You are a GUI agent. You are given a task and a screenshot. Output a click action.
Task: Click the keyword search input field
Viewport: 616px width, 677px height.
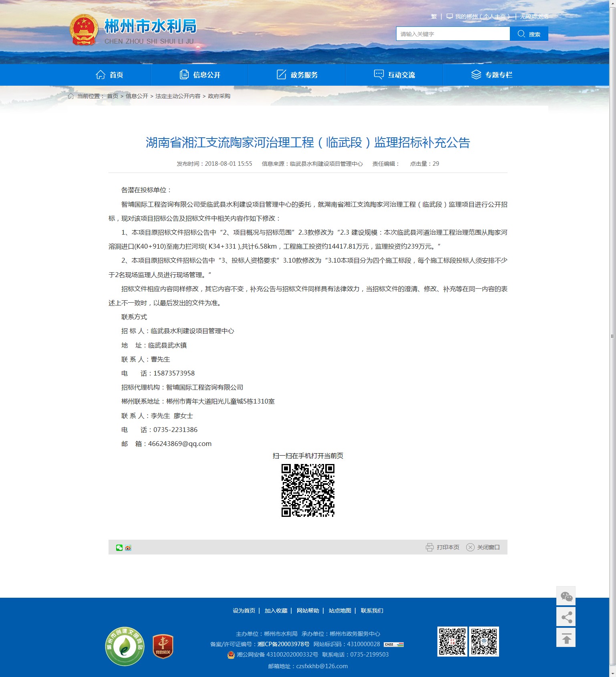[453, 34]
